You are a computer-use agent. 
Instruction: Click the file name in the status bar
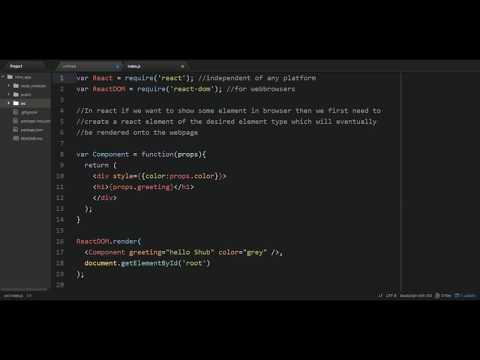13,295
